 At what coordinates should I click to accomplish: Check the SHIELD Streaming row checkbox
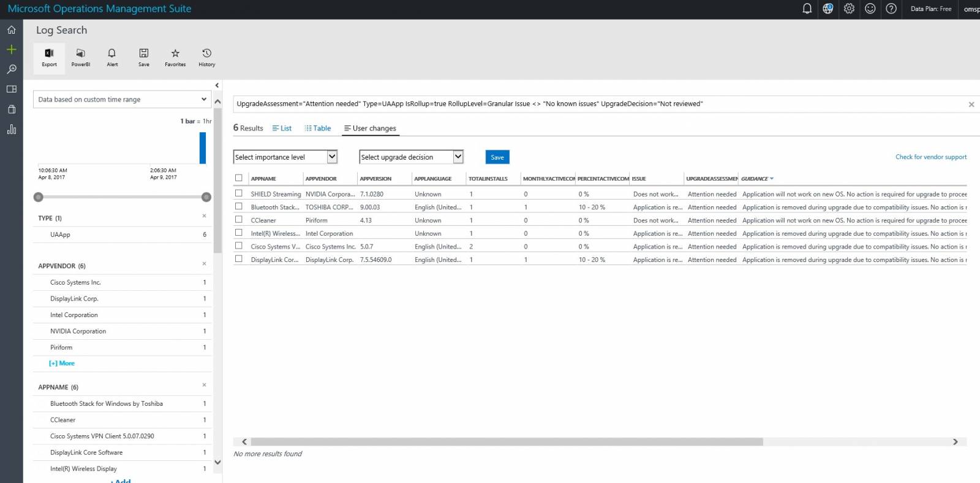point(239,193)
